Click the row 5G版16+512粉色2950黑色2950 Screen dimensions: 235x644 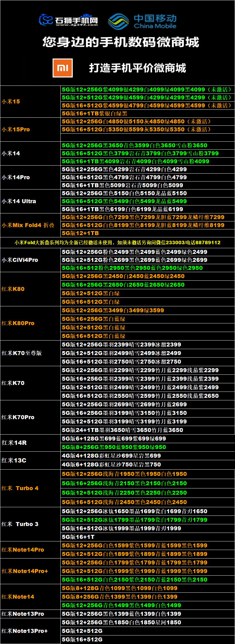coord(148,268)
